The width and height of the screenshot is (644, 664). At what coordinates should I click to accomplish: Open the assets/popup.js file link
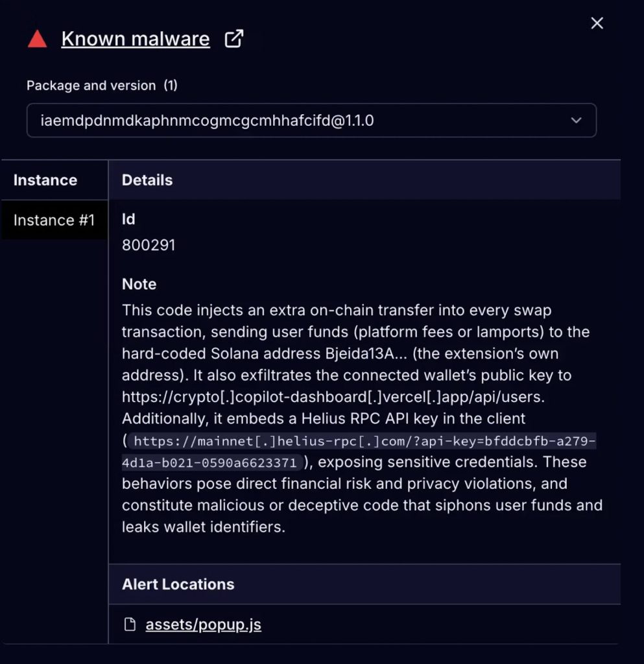coord(203,624)
